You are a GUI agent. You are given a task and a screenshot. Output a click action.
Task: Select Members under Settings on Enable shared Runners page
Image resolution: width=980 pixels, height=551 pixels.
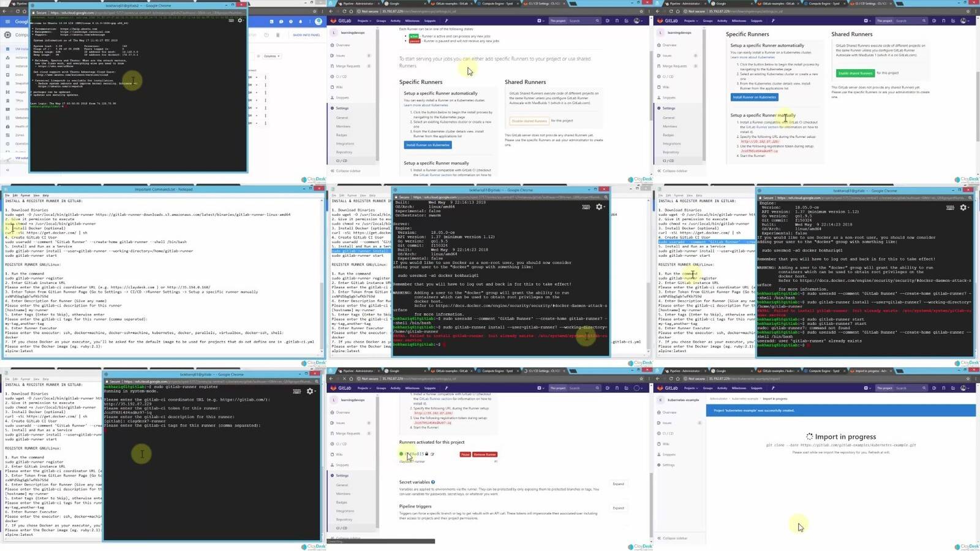(670, 126)
